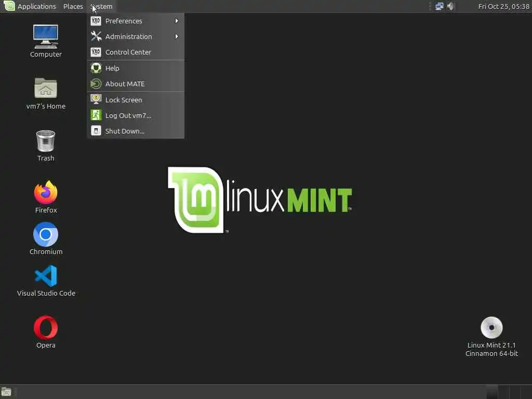Select Lock Screen menu entry text

[x=124, y=100]
